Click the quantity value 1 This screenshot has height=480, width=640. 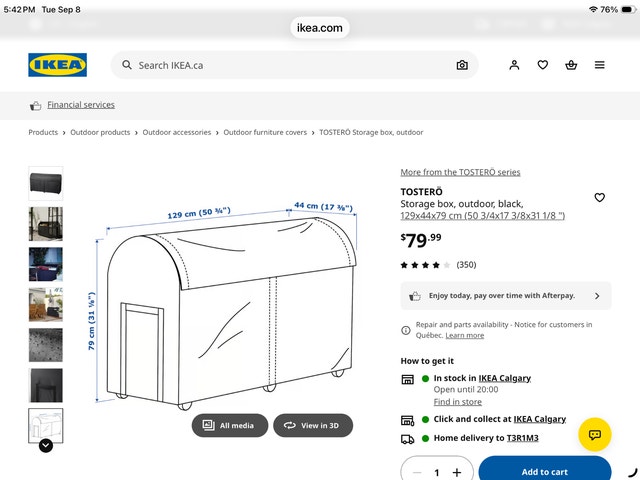(437, 473)
